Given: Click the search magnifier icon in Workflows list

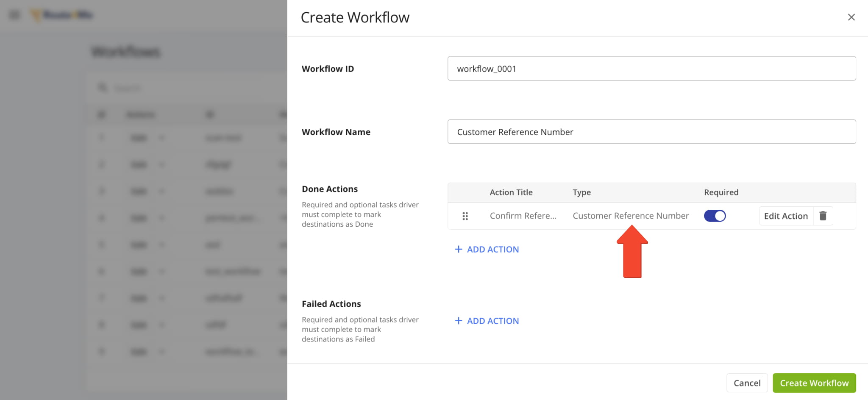Looking at the screenshot, I should 103,88.
